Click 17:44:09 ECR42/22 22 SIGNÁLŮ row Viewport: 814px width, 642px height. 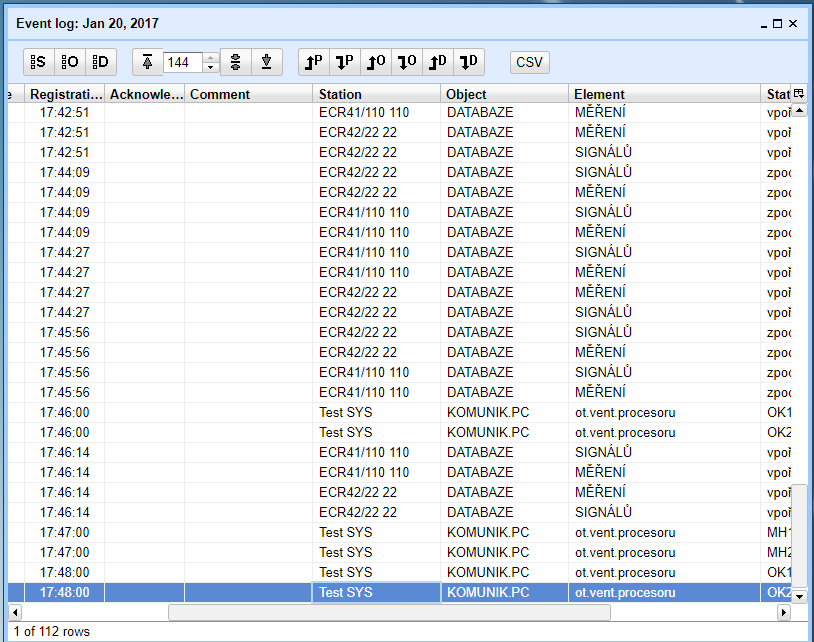pyautogui.click(x=400, y=172)
